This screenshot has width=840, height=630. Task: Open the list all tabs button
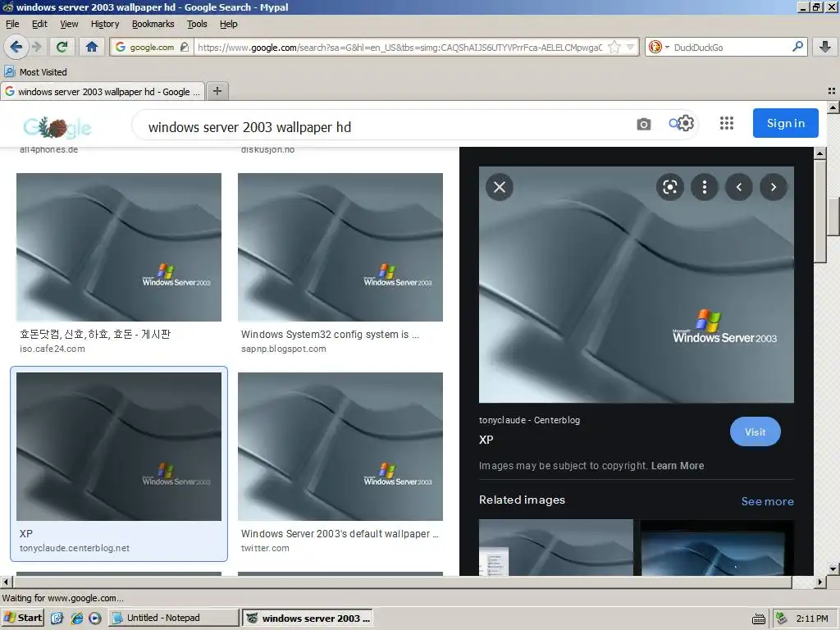(832, 92)
